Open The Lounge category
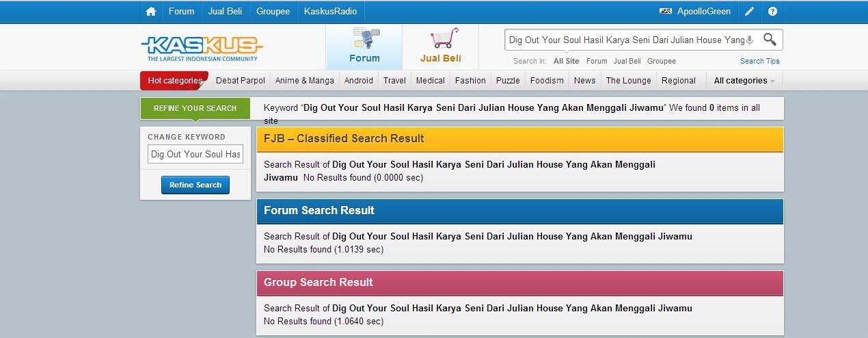 pyautogui.click(x=629, y=81)
